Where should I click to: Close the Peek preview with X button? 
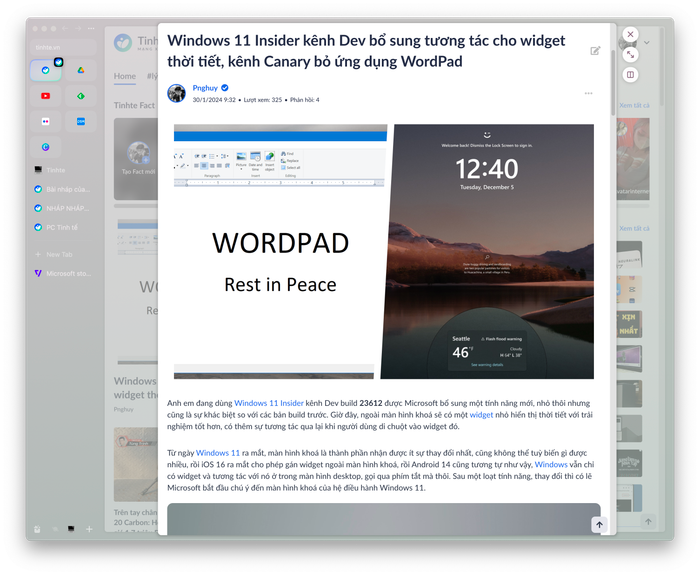[630, 34]
